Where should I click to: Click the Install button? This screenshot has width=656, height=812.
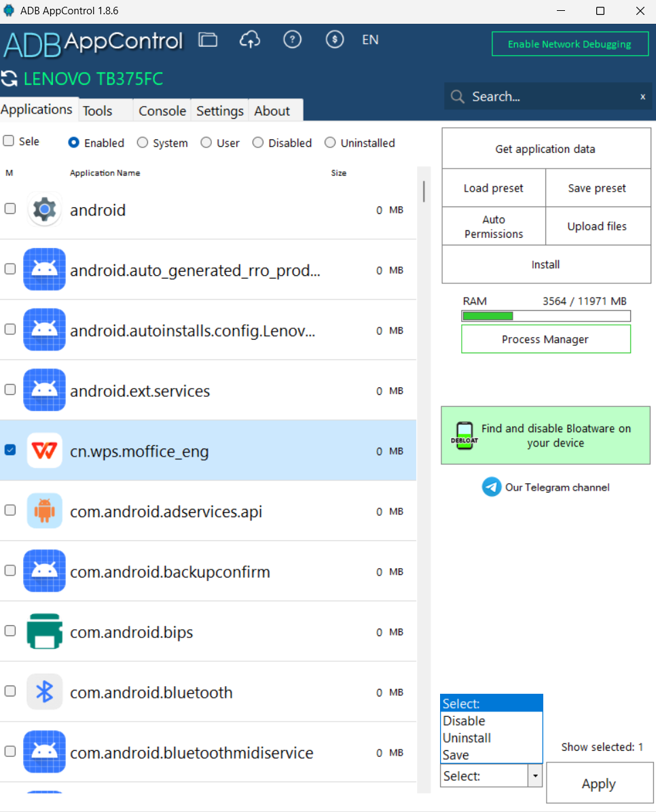pyautogui.click(x=546, y=264)
